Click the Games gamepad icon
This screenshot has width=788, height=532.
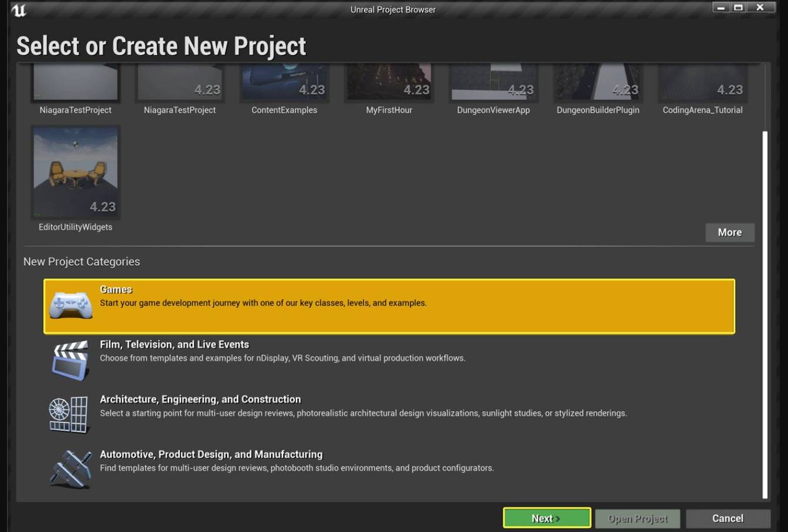[70, 305]
